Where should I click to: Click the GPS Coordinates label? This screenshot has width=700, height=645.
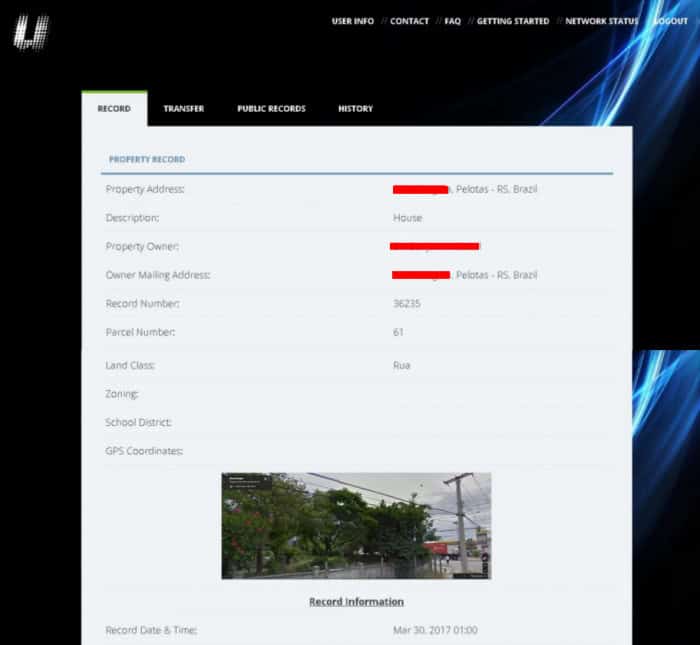click(144, 451)
